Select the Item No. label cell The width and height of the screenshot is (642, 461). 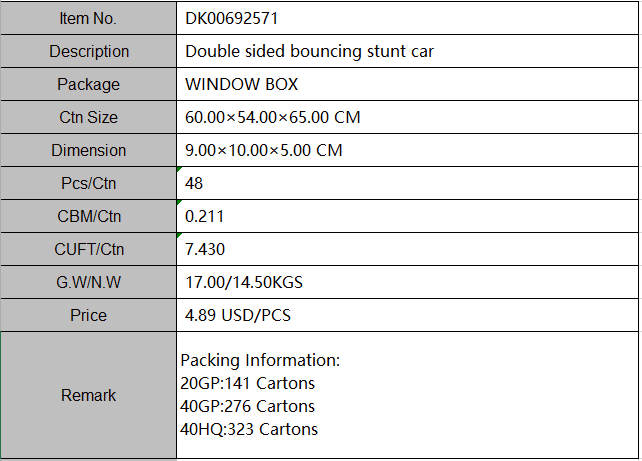88,18
